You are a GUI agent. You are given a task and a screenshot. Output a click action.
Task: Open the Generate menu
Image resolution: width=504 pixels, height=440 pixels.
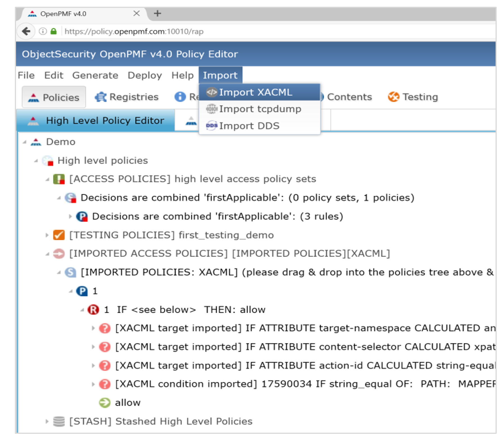click(95, 75)
